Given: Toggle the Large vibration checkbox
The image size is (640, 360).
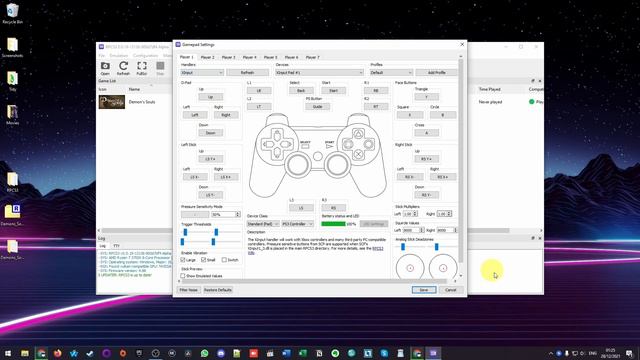Looking at the screenshot, I should (183, 260).
